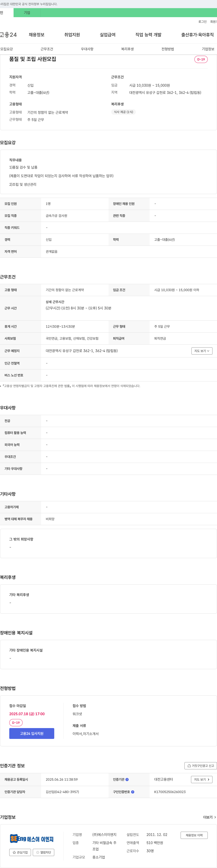
Task: Click the D-19 badge under 접수 마감일
Action: click(16, 723)
